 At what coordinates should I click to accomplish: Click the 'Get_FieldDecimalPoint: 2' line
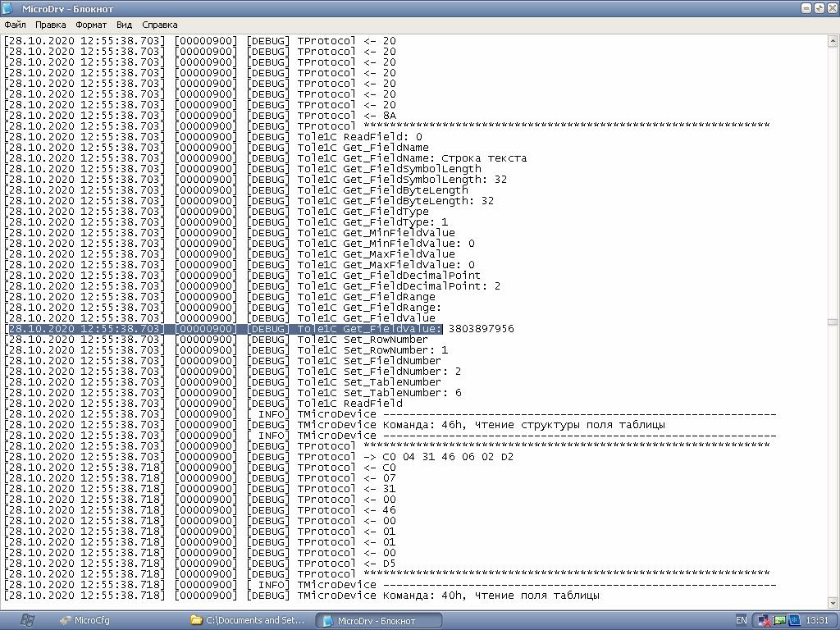(253, 286)
